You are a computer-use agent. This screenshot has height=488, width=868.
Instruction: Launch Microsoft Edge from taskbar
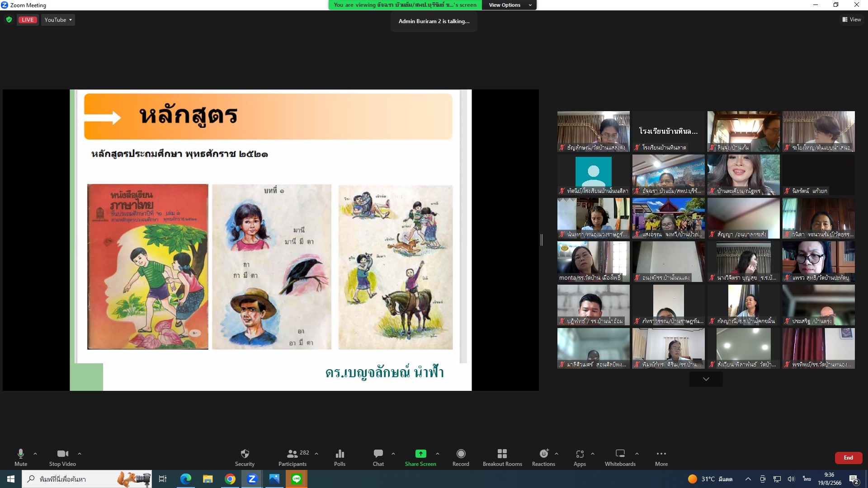[186, 479]
